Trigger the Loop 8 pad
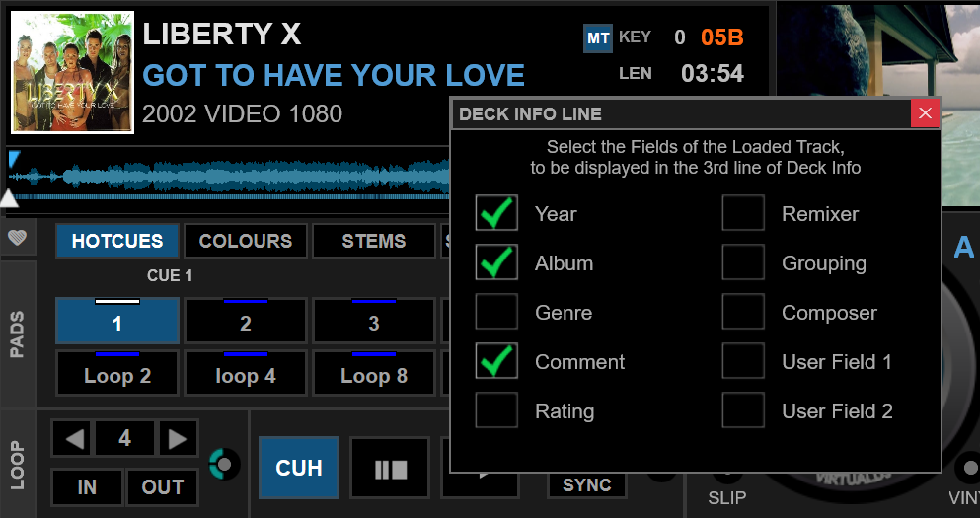 (x=374, y=374)
